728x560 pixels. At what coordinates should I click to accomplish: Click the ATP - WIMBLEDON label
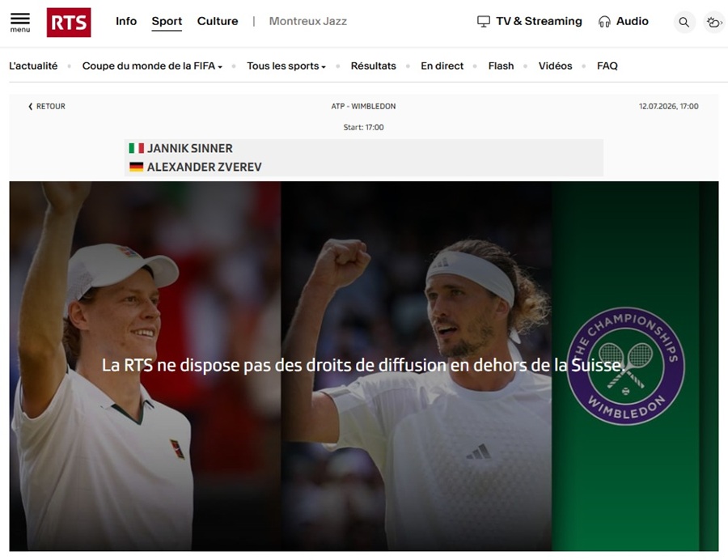363,106
